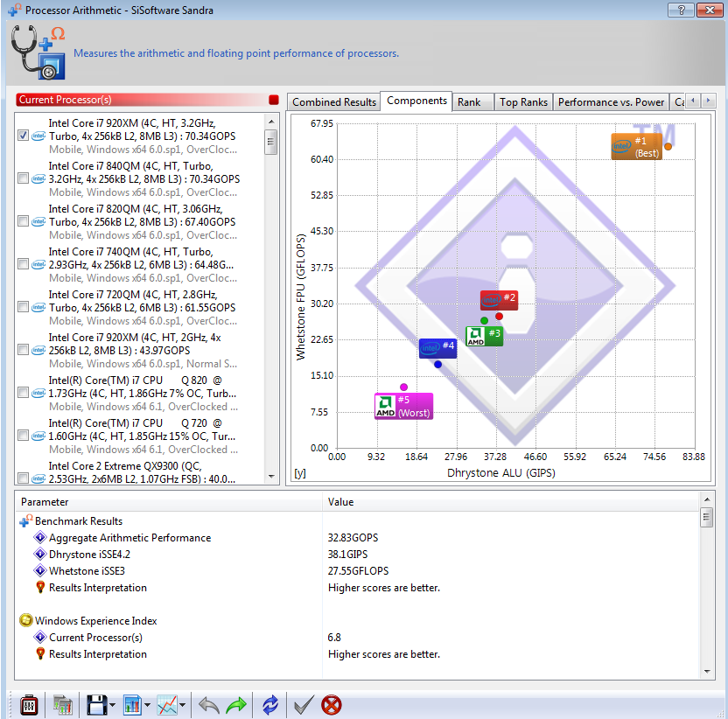Check the Intel Core i7 740QM checkbox

24,264
